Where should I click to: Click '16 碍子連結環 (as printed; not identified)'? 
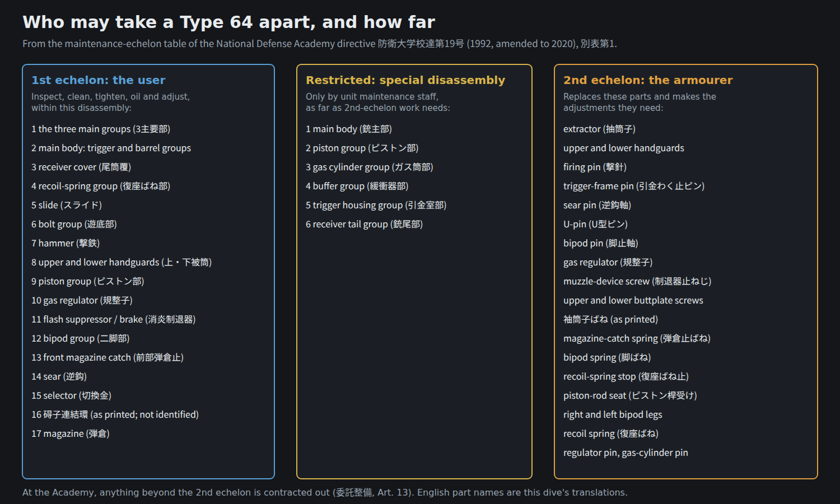pyautogui.click(x=115, y=414)
